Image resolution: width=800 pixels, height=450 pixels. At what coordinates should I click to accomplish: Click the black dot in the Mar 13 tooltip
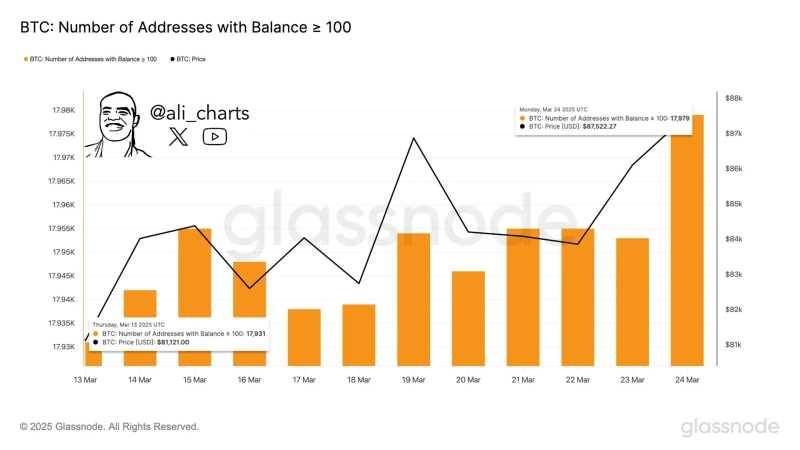96,342
